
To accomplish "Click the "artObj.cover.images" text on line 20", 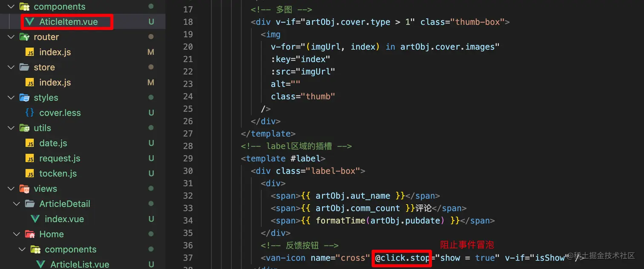I will pyautogui.click(x=447, y=46).
